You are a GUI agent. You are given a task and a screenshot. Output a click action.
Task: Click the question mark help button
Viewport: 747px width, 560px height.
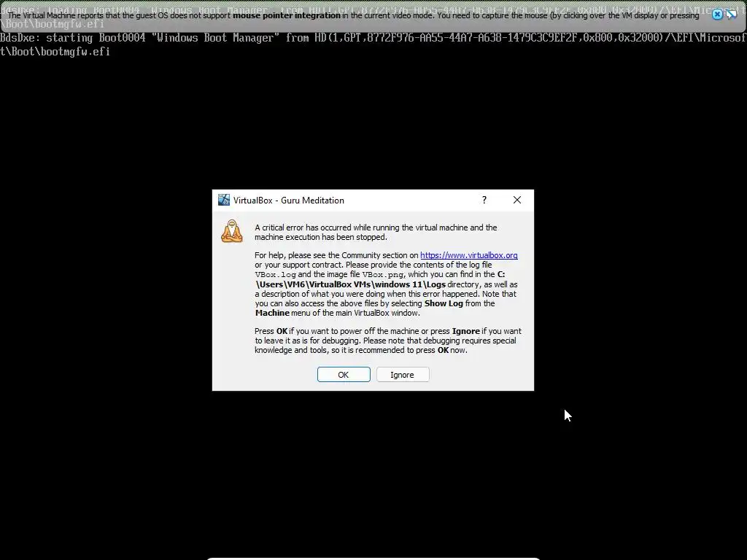click(484, 200)
